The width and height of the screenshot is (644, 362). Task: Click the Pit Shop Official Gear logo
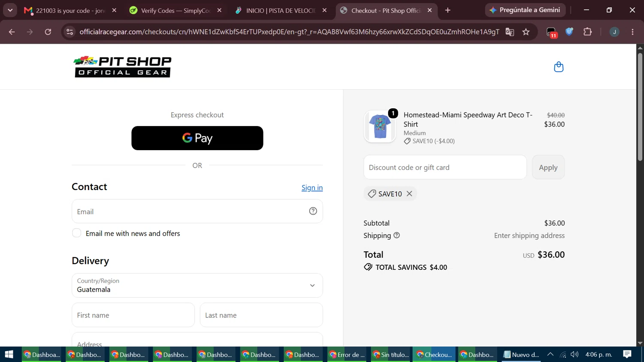(122, 66)
